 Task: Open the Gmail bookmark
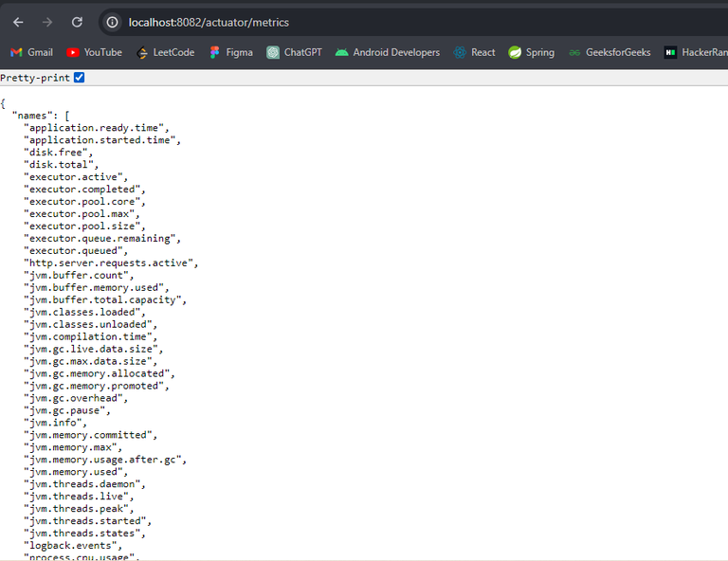pos(31,52)
